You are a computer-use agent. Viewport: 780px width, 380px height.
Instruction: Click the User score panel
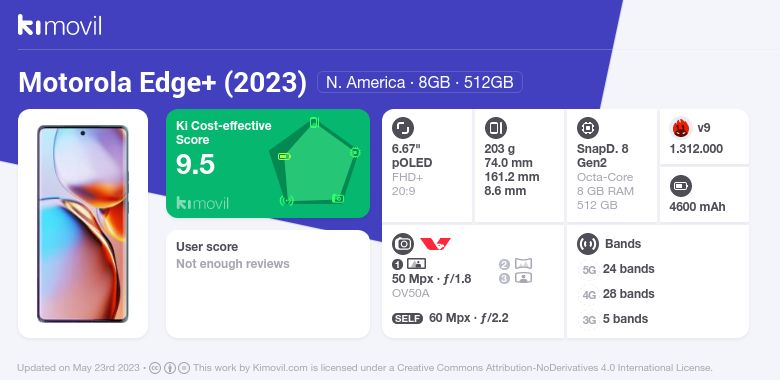click(x=268, y=284)
